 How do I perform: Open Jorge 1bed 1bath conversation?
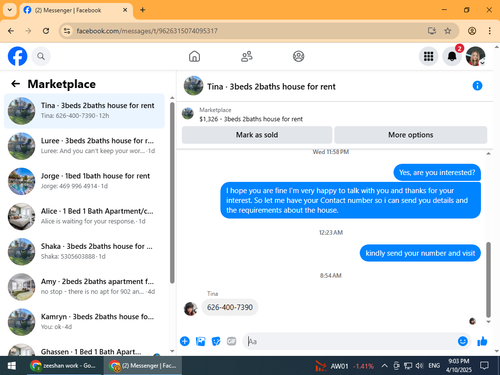[84, 181]
